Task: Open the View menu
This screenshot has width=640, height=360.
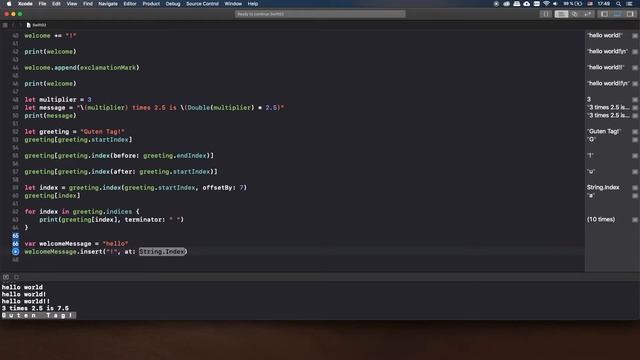Action: pyautogui.click(x=72, y=4)
